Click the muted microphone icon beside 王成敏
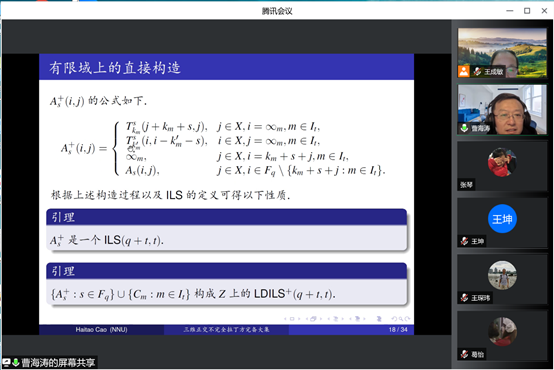Viewport: 554px width, 370px height. 477,72
